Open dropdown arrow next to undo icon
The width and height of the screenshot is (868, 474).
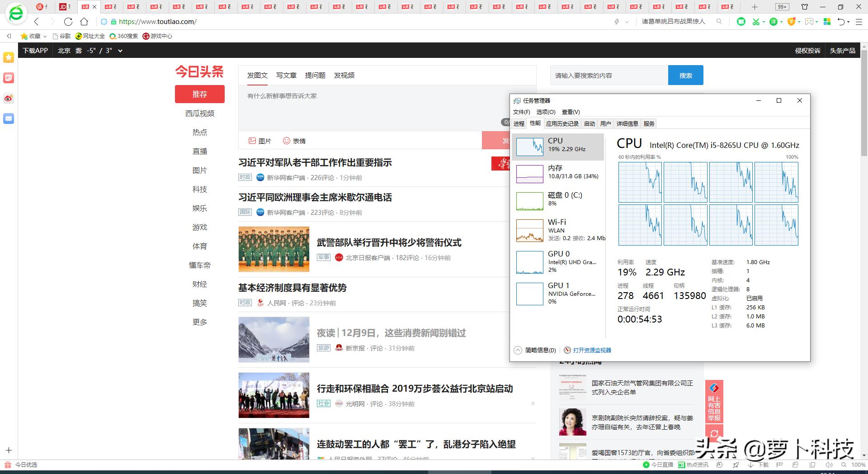pos(849,22)
